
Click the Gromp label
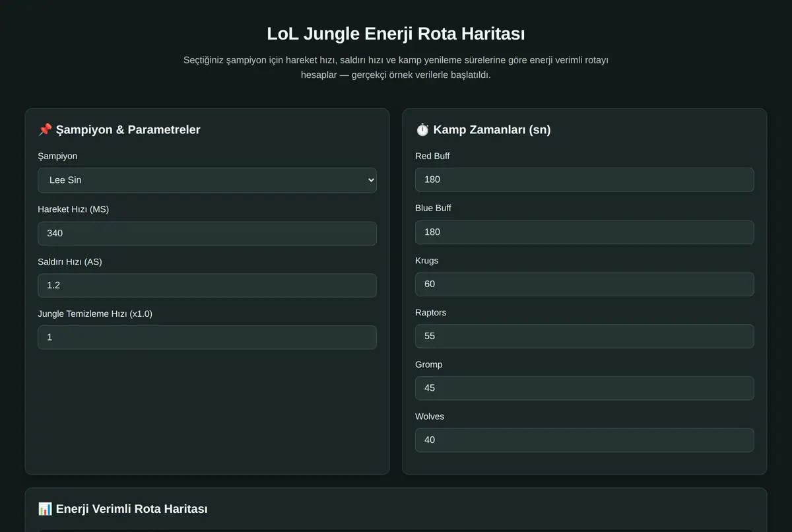click(x=429, y=364)
